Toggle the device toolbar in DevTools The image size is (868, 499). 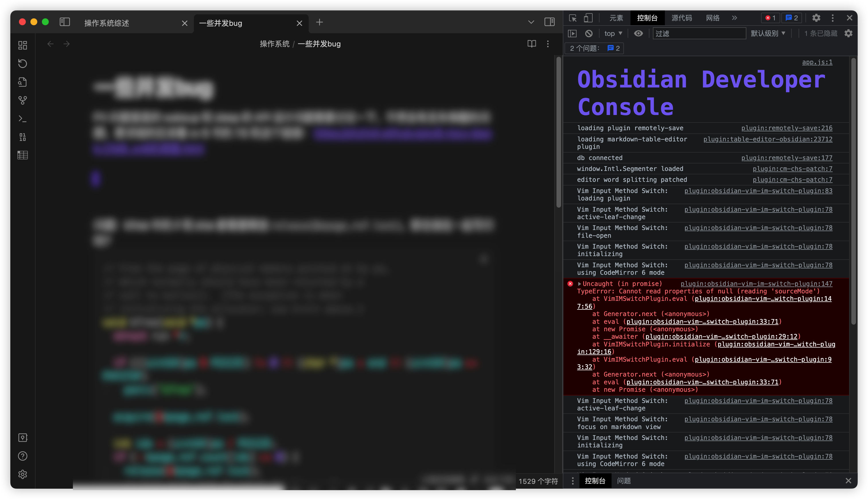coord(588,18)
